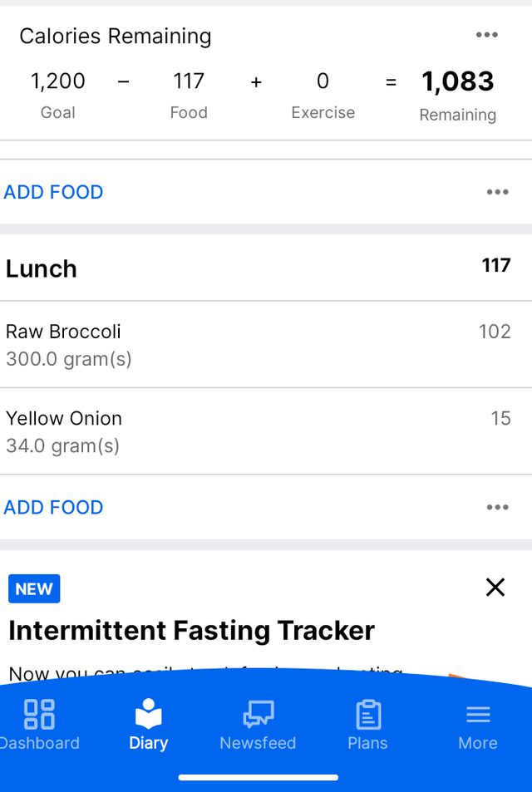Tap the NEW badge on fasting card
Screen dimensions: 532x792
34,589
